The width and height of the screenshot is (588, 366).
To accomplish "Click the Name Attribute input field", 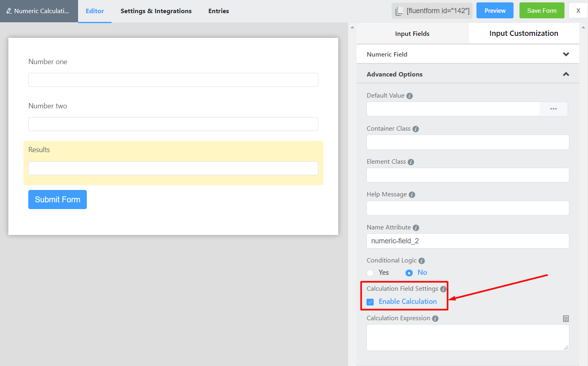I will 467,241.
